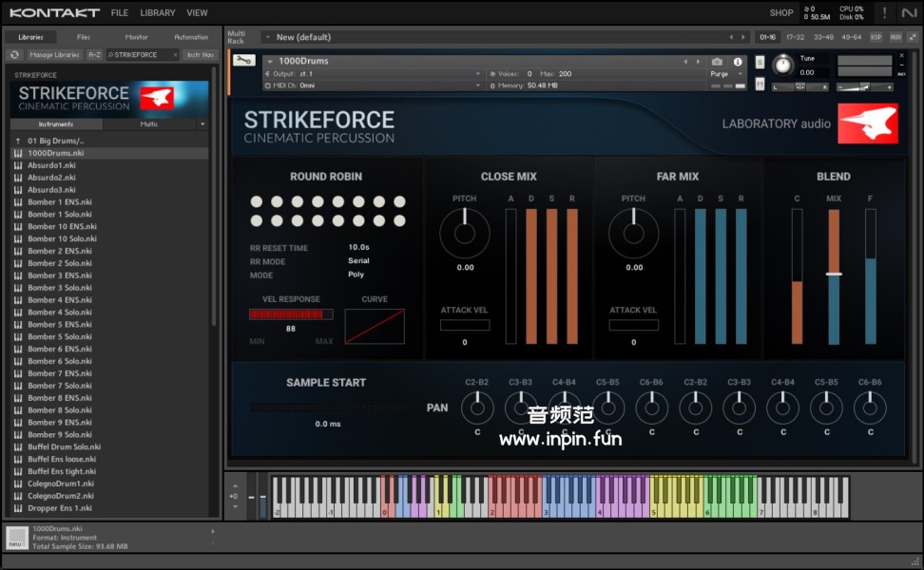Switch to the Files tab
Screen dimensions: 924x570
(x=84, y=37)
